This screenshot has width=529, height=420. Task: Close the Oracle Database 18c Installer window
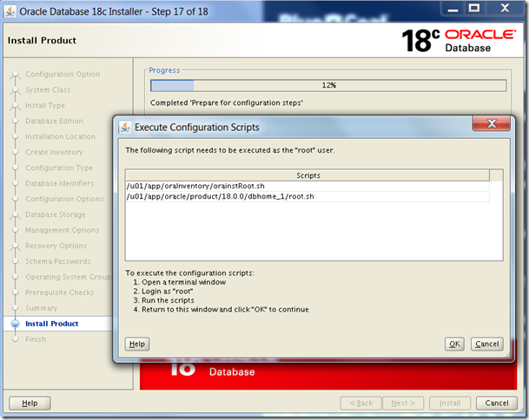(x=505, y=8)
